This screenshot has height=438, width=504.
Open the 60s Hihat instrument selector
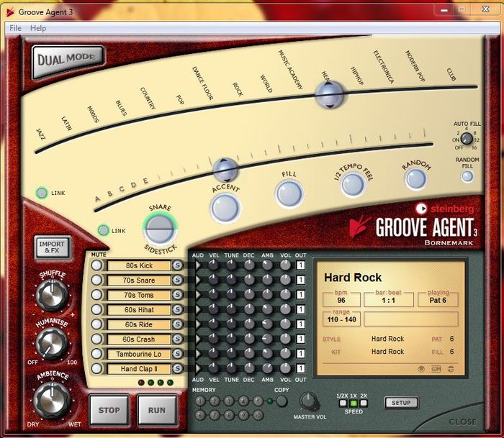(x=139, y=310)
